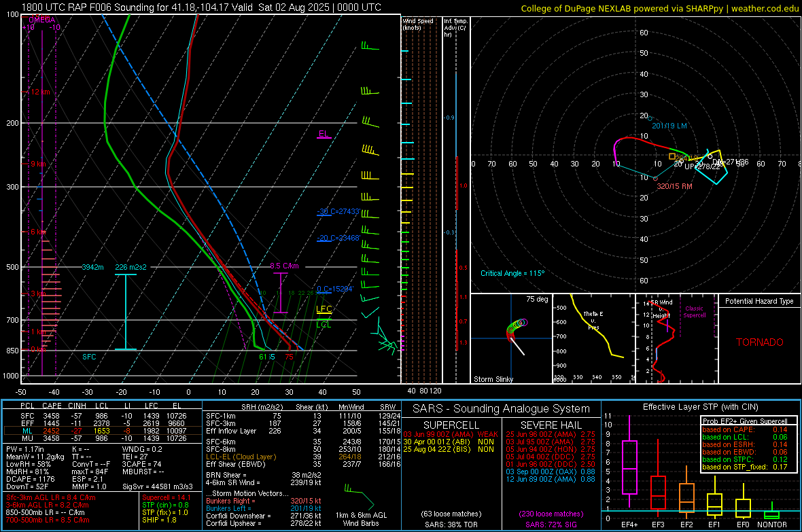Click the NONTOR box plot label

pyautogui.click(x=772, y=525)
